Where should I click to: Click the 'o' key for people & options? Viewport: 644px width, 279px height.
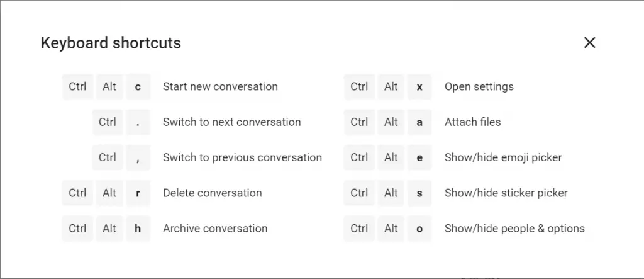(419, 229)
